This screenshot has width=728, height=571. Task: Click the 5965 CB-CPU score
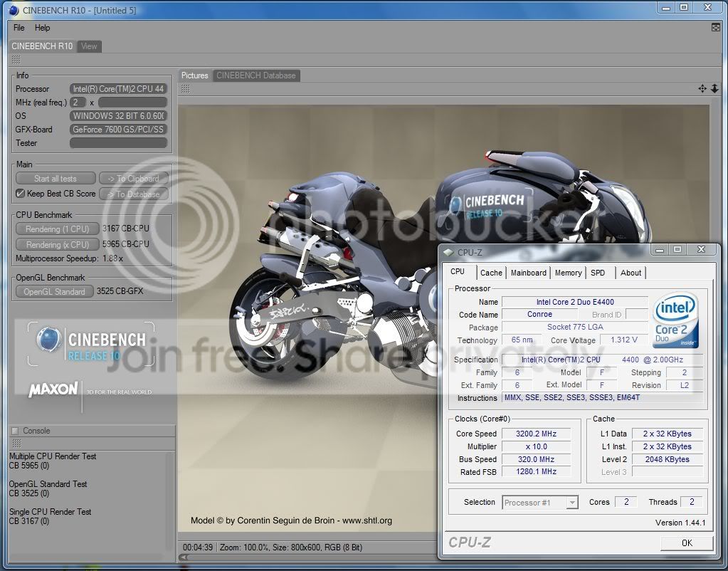125,244
